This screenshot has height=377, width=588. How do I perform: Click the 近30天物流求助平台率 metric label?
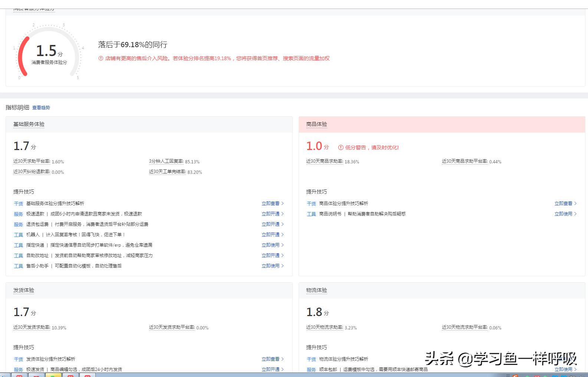pos(465,328)
